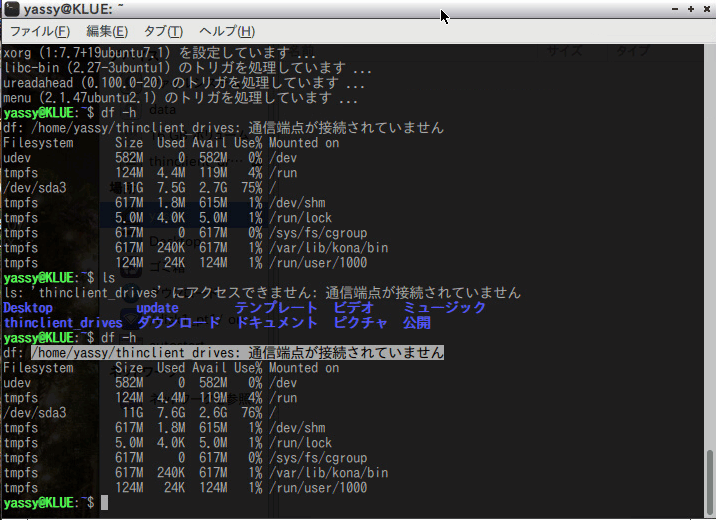This screenshot has width=716, height=520.
Task: Click the 76% usage value for /dev/sda3
Action: pyautogui.click(x=252, y=413)
